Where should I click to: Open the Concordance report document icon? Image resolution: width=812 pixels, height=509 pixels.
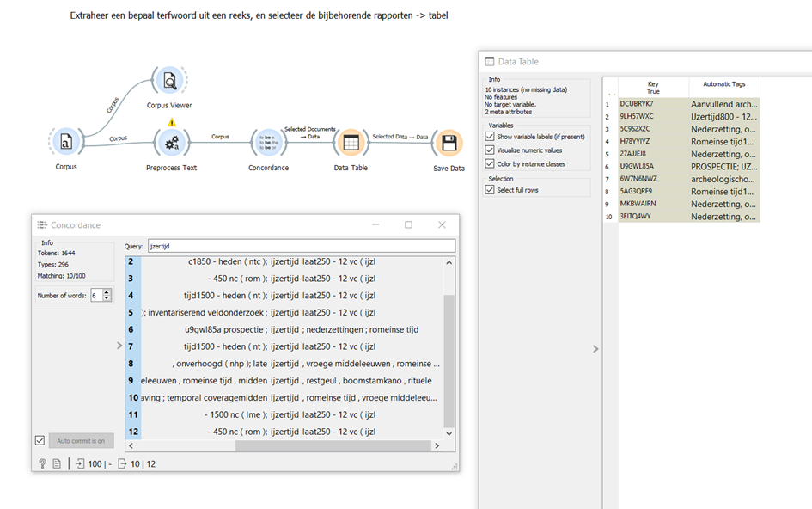tap(57, 464)
